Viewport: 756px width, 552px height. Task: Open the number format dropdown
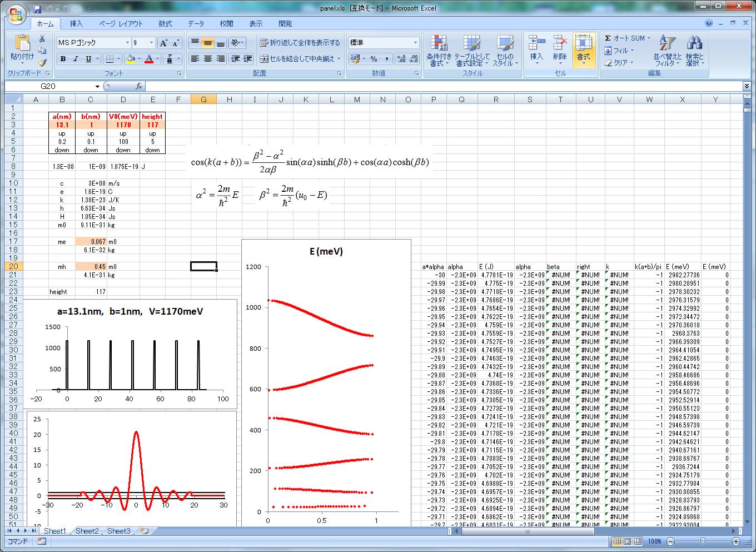click(415, 43)
